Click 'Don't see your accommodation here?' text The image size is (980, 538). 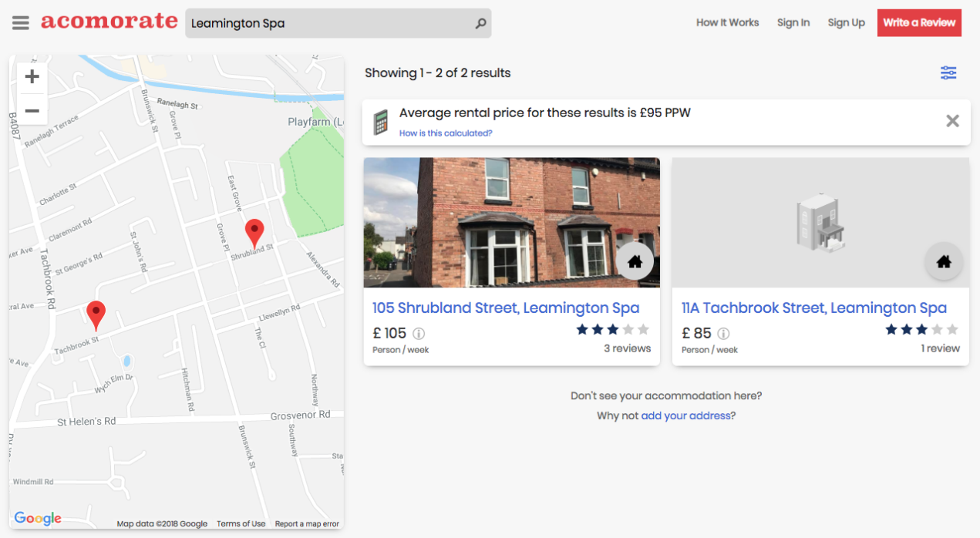click(x=666, y=395)
